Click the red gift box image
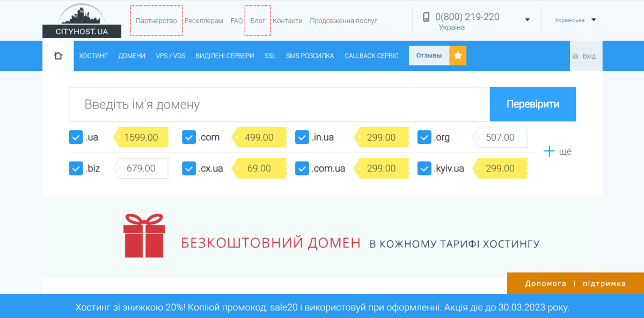Image resolution: width=644 pixels, height=318 pixels. [143, 235]
